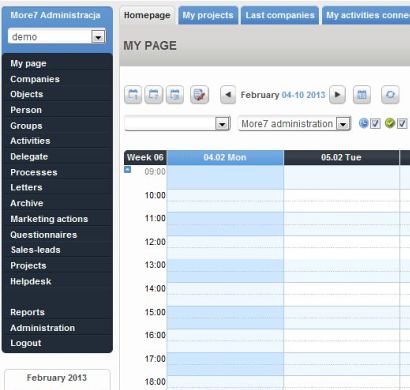Open My page in sidebar
The width and height of the screenshot is (410, 390).
tap(57, 63)
